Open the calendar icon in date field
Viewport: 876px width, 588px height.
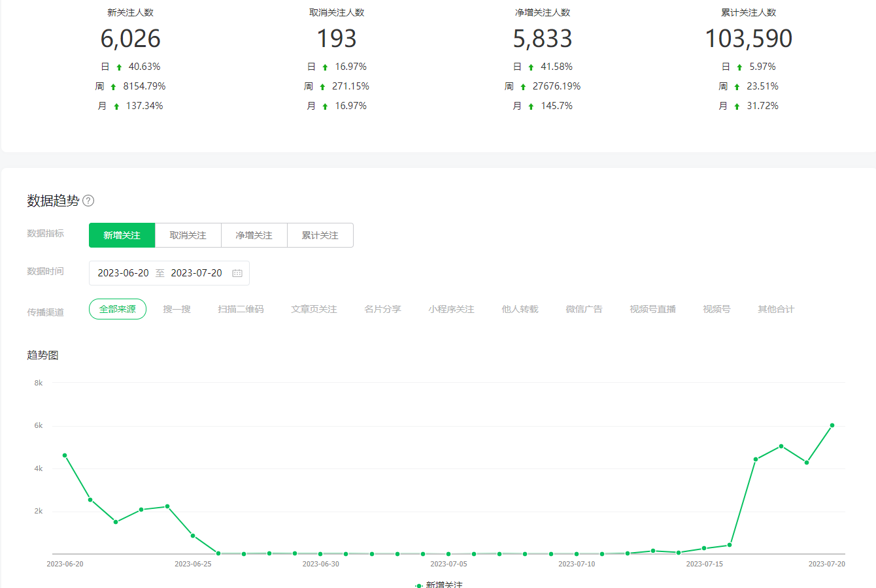tap(237, 273)
